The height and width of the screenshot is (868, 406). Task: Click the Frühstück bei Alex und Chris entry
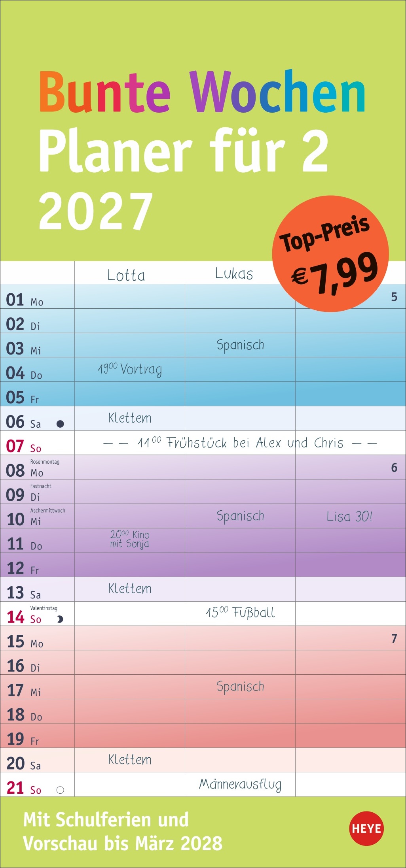point(240,443)
